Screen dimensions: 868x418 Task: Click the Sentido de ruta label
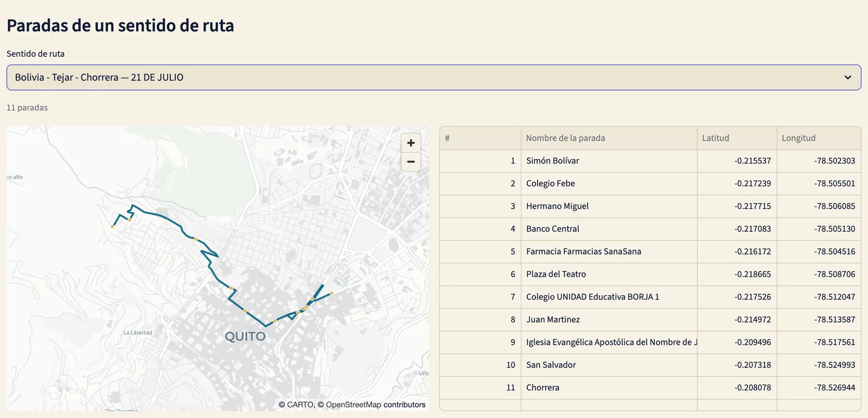click(x=35, y=54)
